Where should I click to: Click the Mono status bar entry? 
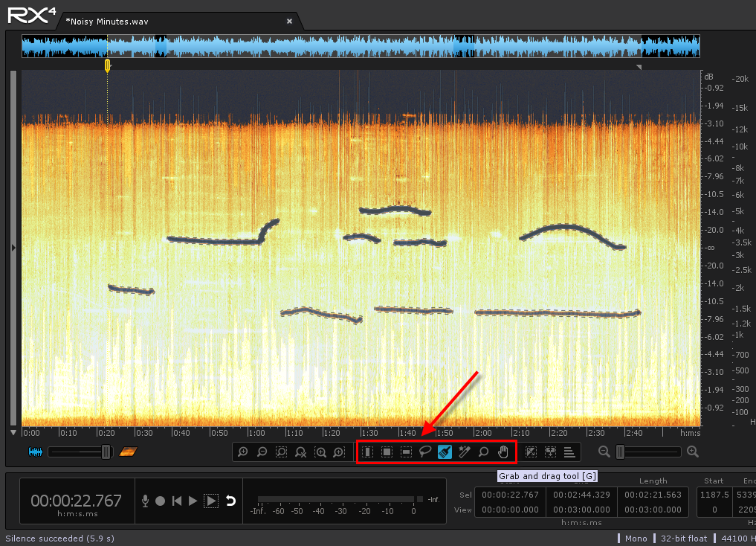tap(636, 539)
